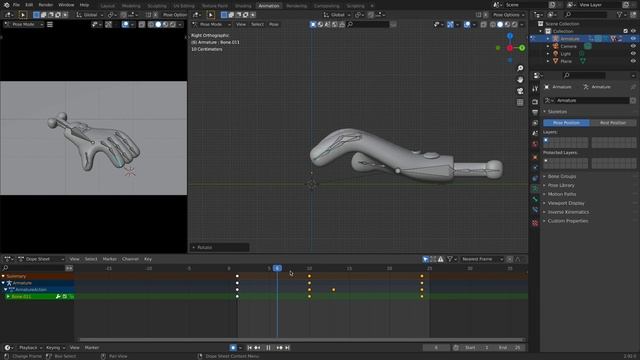Open Nearest Frame snapping dropdown
The height and width of the screenshot is (360, 640).
482,259
